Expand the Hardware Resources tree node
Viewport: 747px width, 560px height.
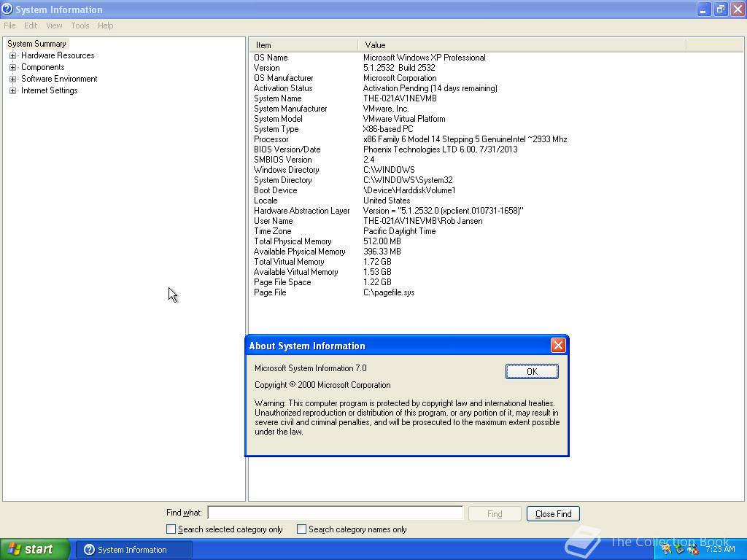[x=13, y=55]
